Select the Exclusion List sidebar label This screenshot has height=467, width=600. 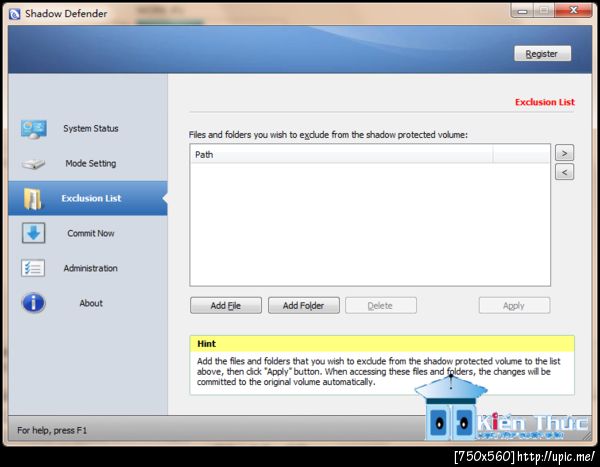coord(91,198)
